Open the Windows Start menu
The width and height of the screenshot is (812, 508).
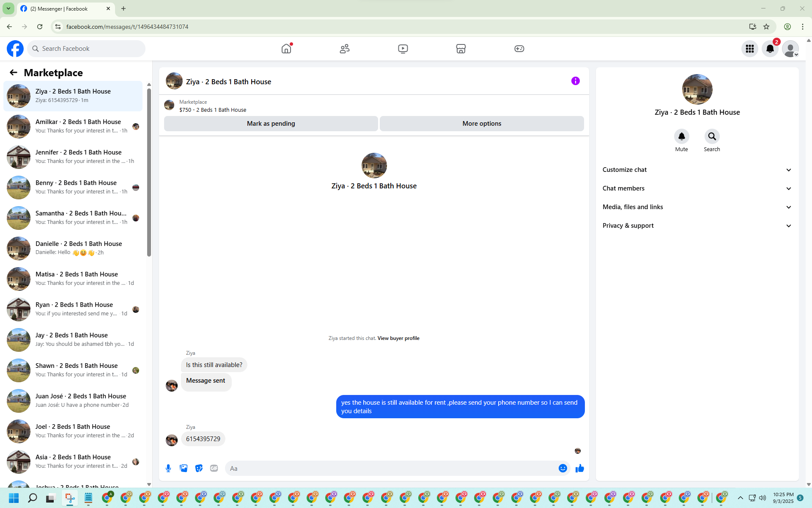pyautogui.click(x=14, y=498)
